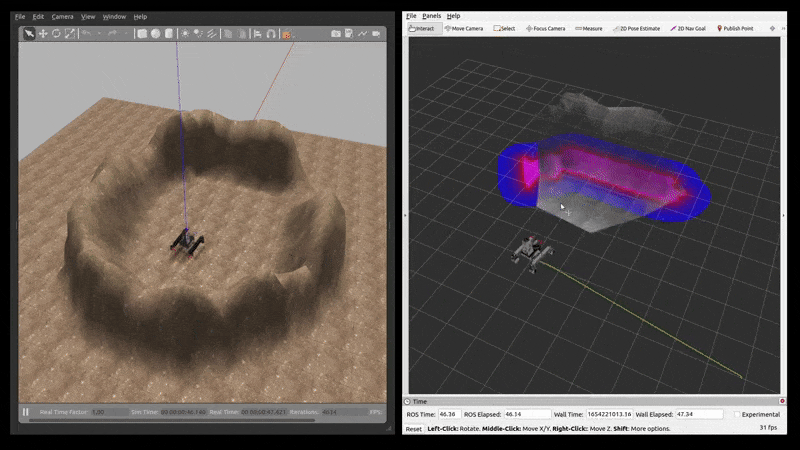Choose the arrow selection tool in Gazebo
Screen dimensions: 800x450
click(29, 34)
